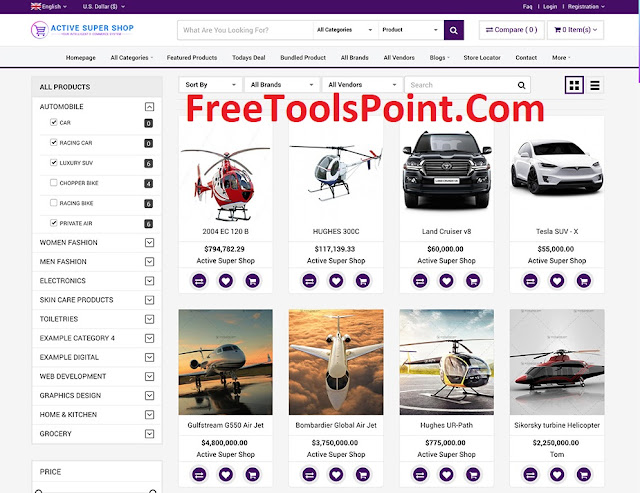
Task: Add 2004 EC 120 B to wishlist
Action: [x=226, y=281]
